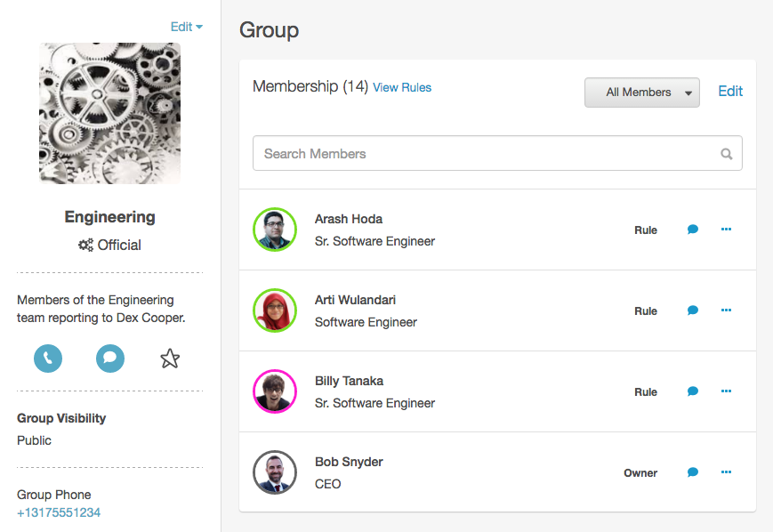Click the Engineering gears group image
773x532 pixels.
point(109,113)
